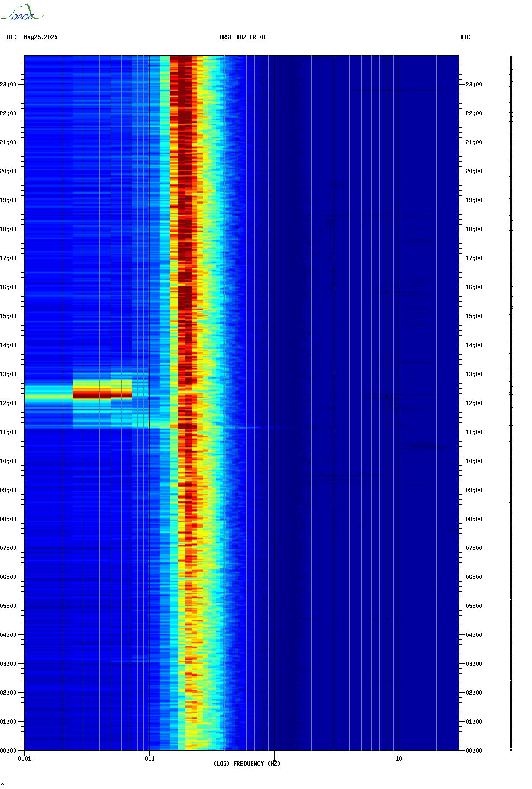Click '09:00' on the right time axis
The width and height of the screenshot is (532, 789).
(x=474, y=490)
